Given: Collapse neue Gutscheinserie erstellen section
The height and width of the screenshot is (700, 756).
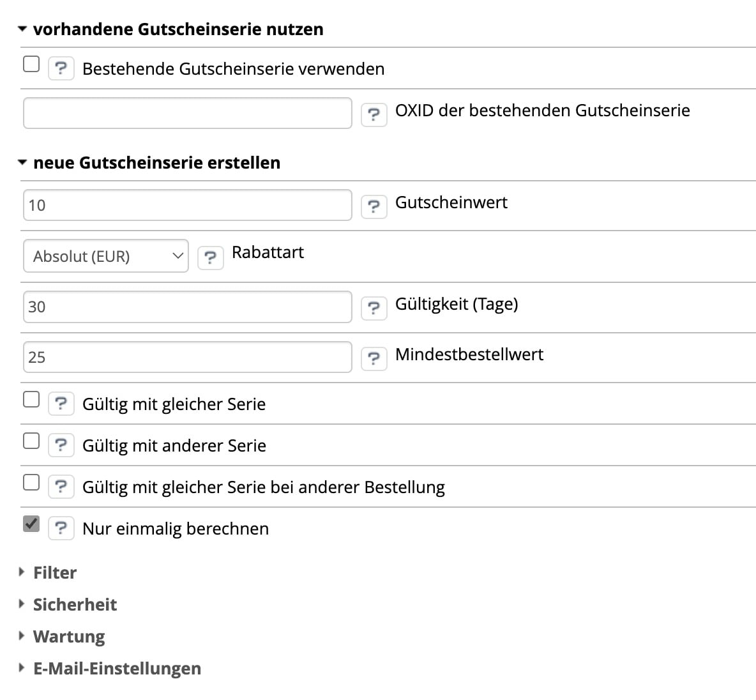Looking at the screenshot, I should pyautogui.click(x=156, y=163).
